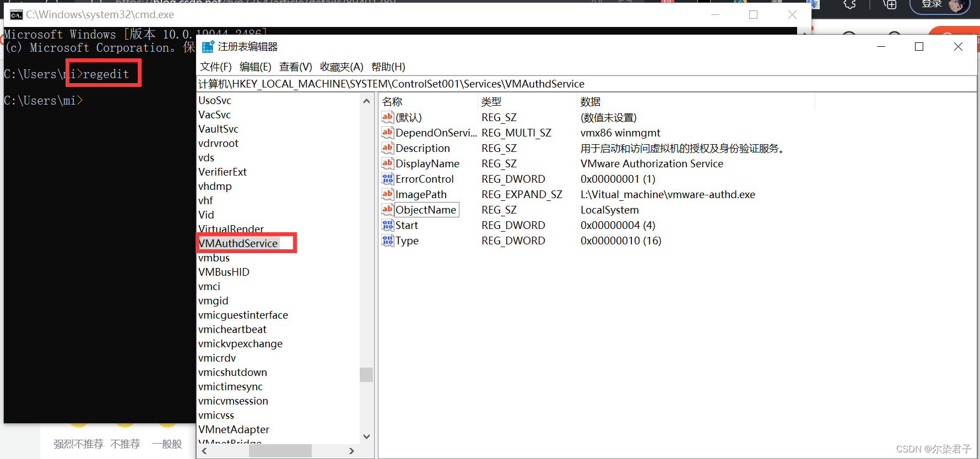The height and width of the screenshot is (459, 980).
Task: Open the Help (帮助) menu
Action: pyautogui.click(x=388, y=67)
